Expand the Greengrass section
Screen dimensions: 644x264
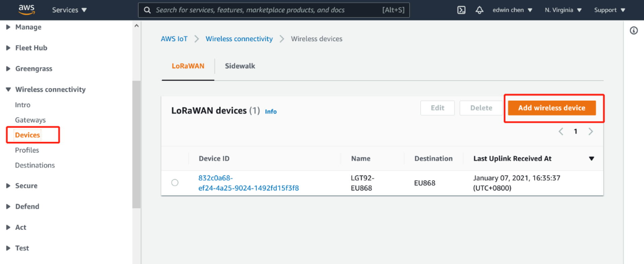(29, 69)
